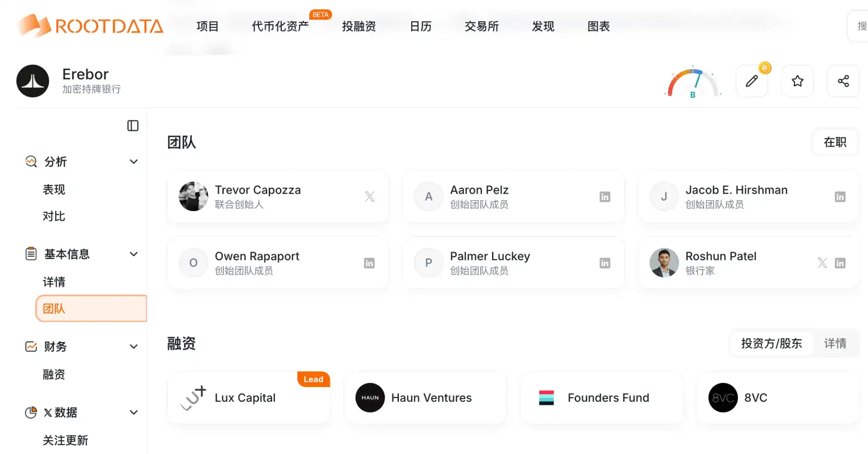The image size is (868, 454).
Task: Collapse the 财务 sidebar section
Action: point(134,346)
